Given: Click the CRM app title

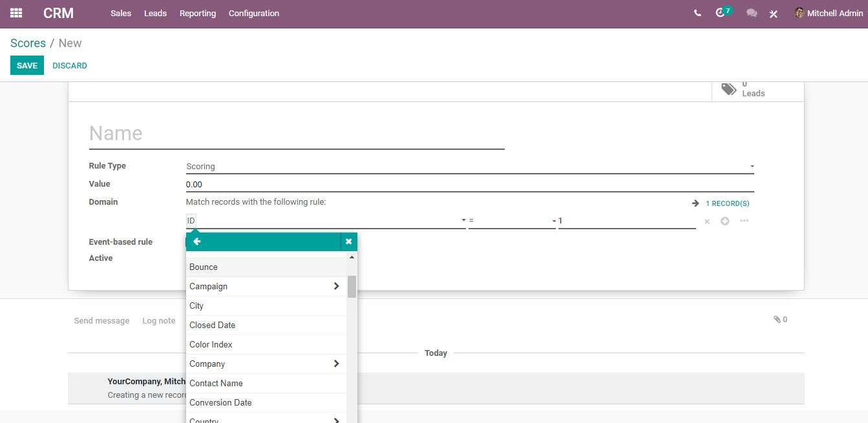Looking at the screenshot, I should click(59, 13).
